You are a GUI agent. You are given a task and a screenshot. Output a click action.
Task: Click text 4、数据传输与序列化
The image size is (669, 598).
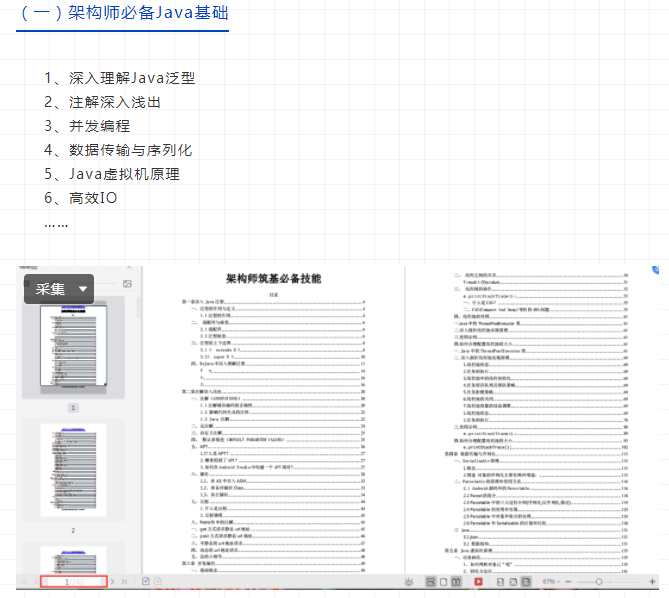(118, 150)
